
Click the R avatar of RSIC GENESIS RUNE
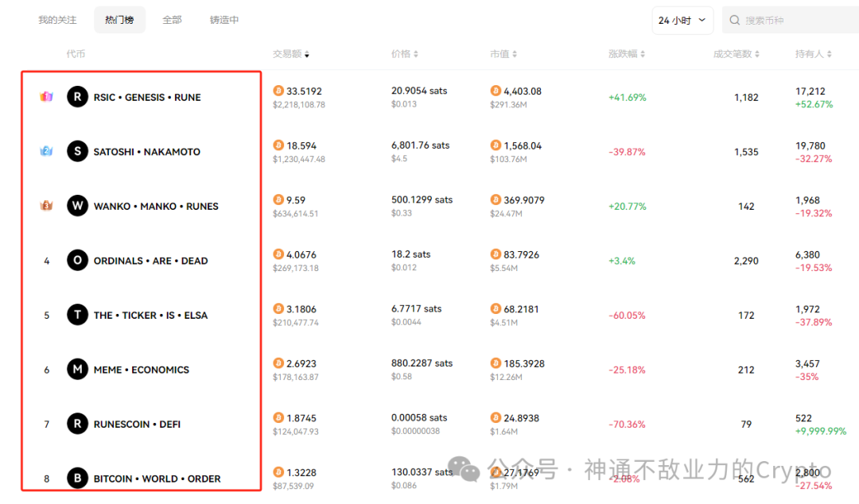click(x=77, y=97)
